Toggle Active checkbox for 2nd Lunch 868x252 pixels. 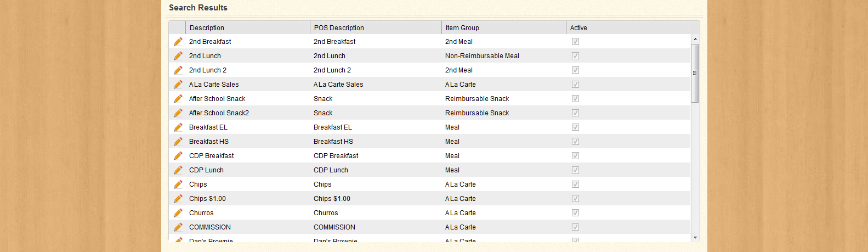(x=575, y=56)
